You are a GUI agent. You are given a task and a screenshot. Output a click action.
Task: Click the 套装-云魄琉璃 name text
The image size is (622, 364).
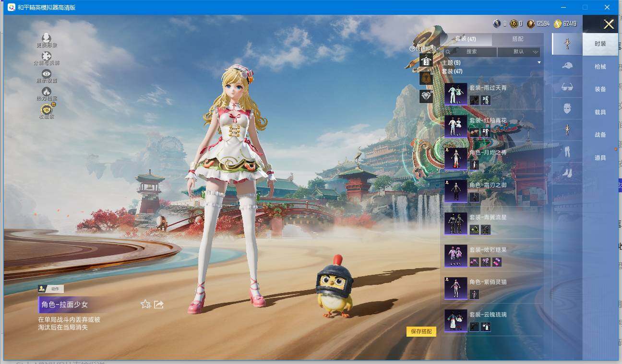pyautogui.click(x=488, y=315)
